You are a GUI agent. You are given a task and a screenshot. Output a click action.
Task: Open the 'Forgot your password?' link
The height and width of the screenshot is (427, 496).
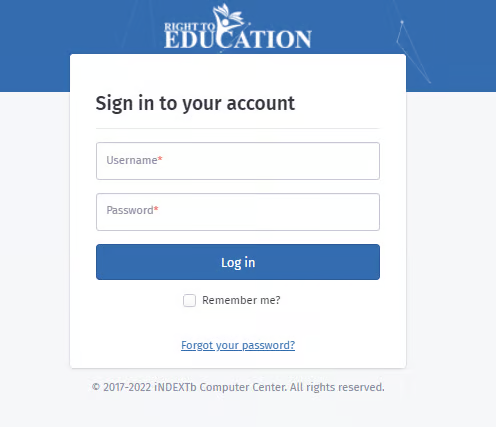tap(238, 345)
